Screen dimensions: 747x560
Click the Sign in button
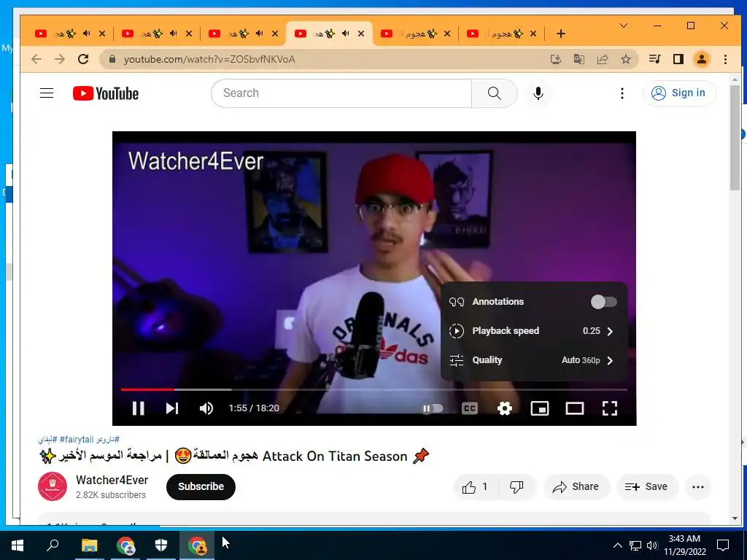point(678,93)
